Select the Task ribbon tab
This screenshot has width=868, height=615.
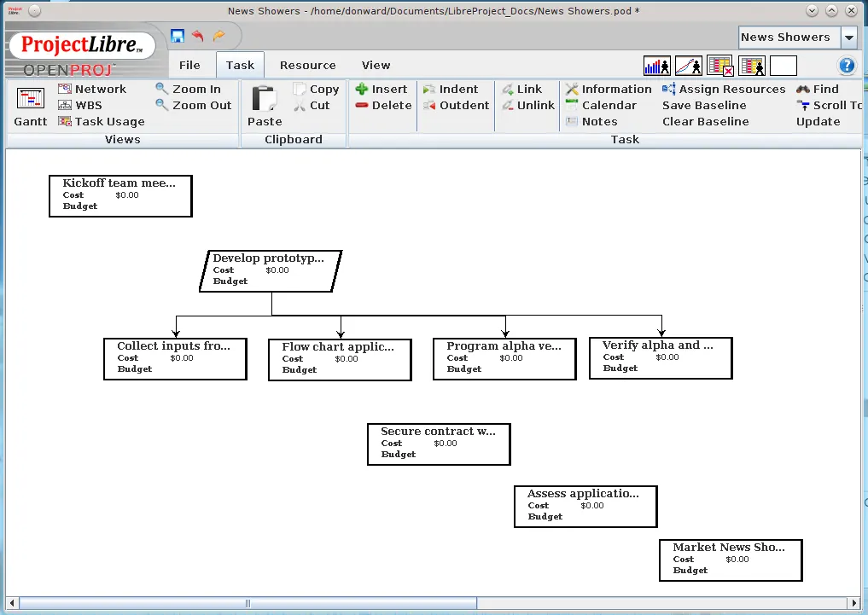tap(240, 66)
